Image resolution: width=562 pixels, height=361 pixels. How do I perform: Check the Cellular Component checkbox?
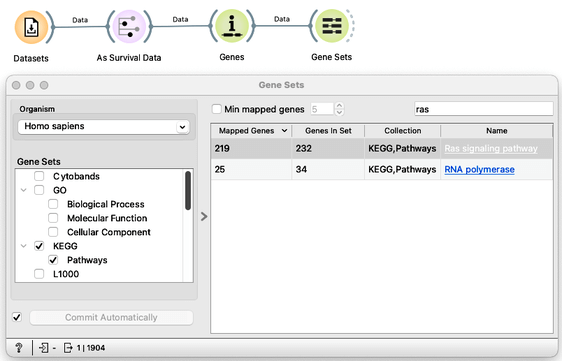[x=53, y=232]
